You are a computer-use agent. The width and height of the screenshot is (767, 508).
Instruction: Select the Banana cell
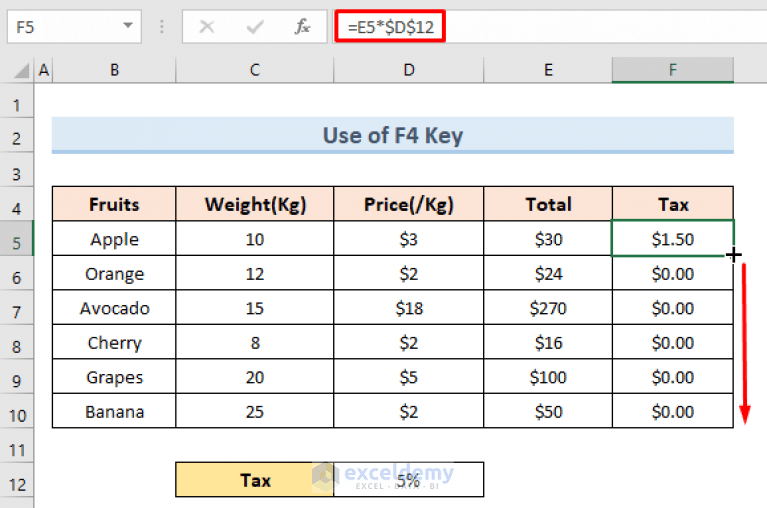[x=114, y=411]
